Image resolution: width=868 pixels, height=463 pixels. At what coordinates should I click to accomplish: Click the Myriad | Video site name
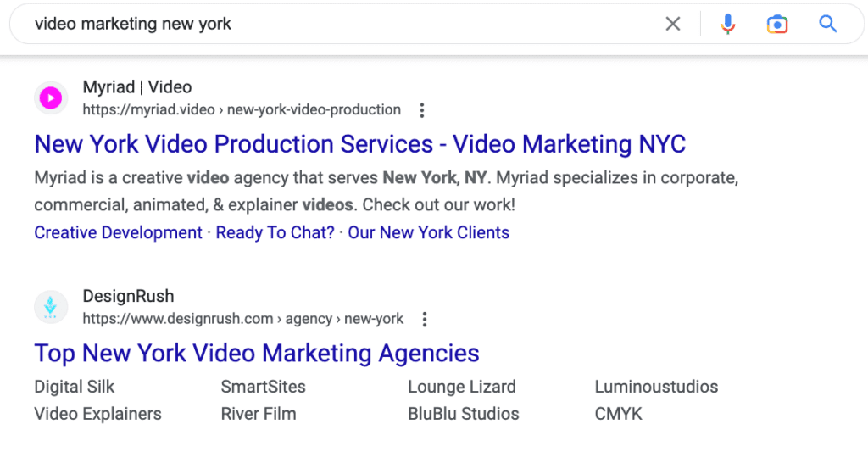coord(137,87)
